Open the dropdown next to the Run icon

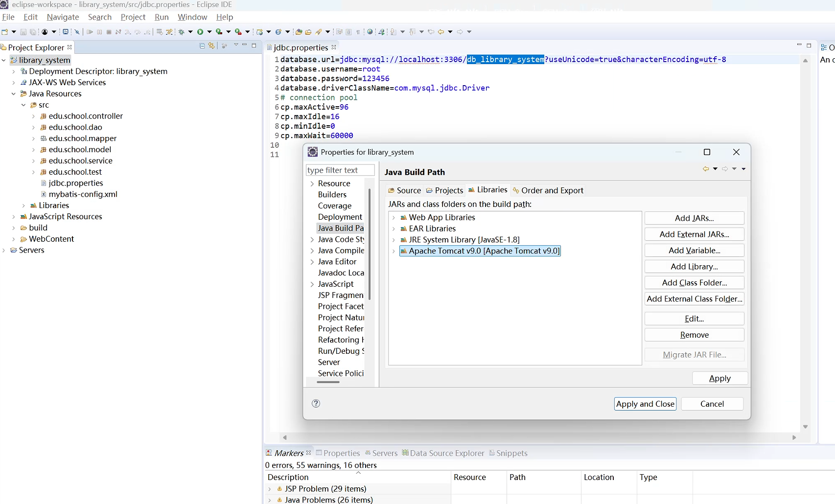(x=209, y=32)
